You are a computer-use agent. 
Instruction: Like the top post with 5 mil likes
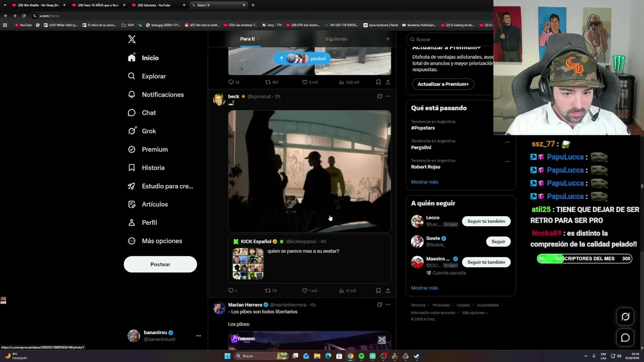[x=309, y=82]
